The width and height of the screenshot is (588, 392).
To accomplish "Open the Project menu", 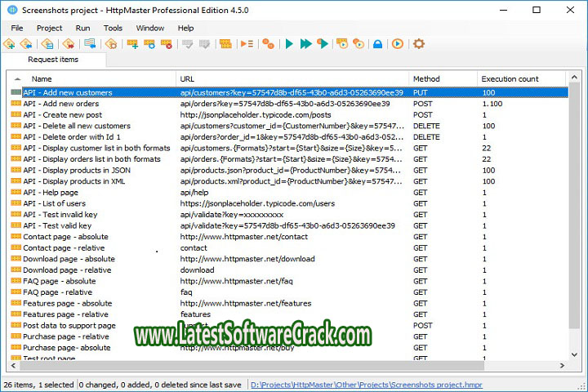I will (x=49, y=28).
